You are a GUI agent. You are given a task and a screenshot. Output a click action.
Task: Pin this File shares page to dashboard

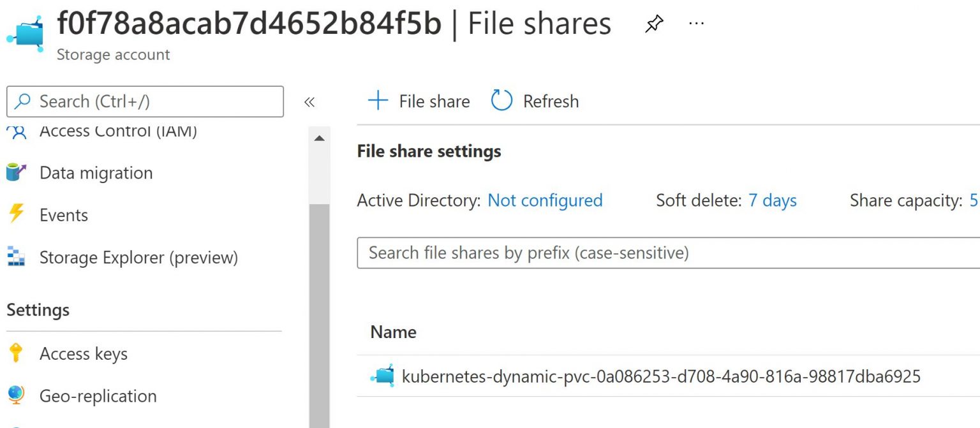coord(653,24)
